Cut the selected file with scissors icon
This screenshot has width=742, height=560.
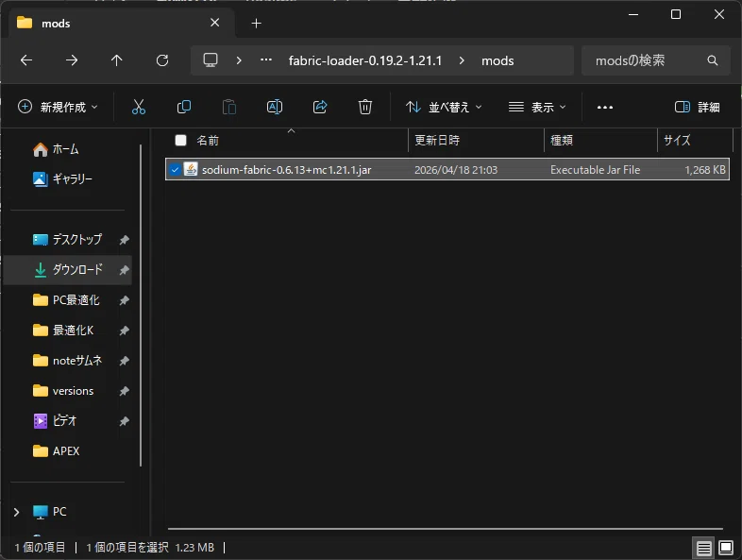tap(138, 107)
